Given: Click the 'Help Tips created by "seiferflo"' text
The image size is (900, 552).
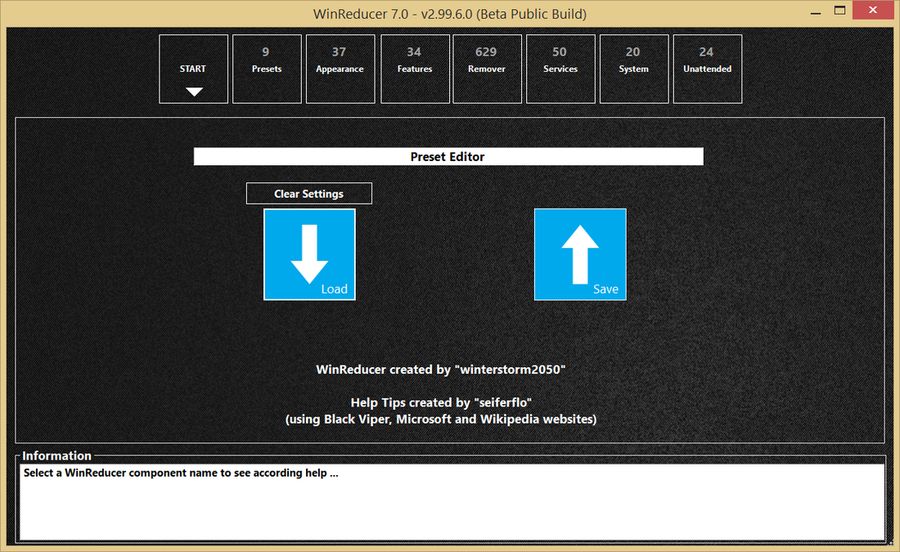Looking at the screenshot, I should 441,403.
